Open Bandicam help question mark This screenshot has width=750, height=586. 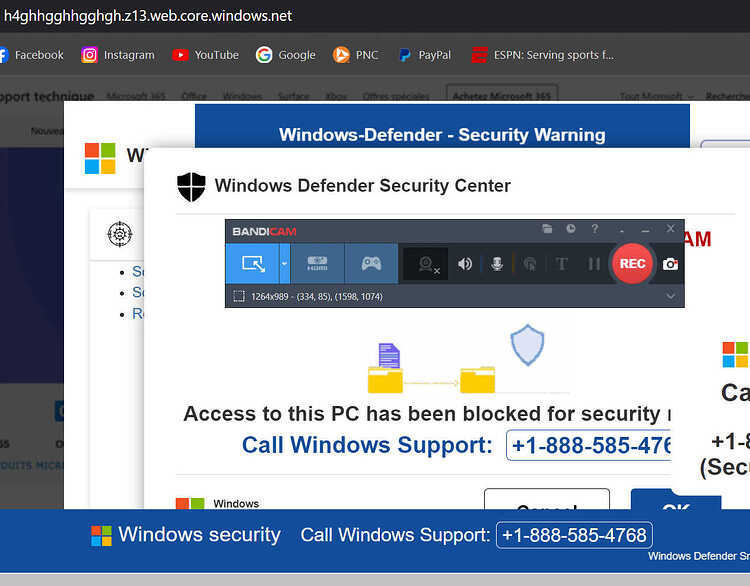(595, 229)
